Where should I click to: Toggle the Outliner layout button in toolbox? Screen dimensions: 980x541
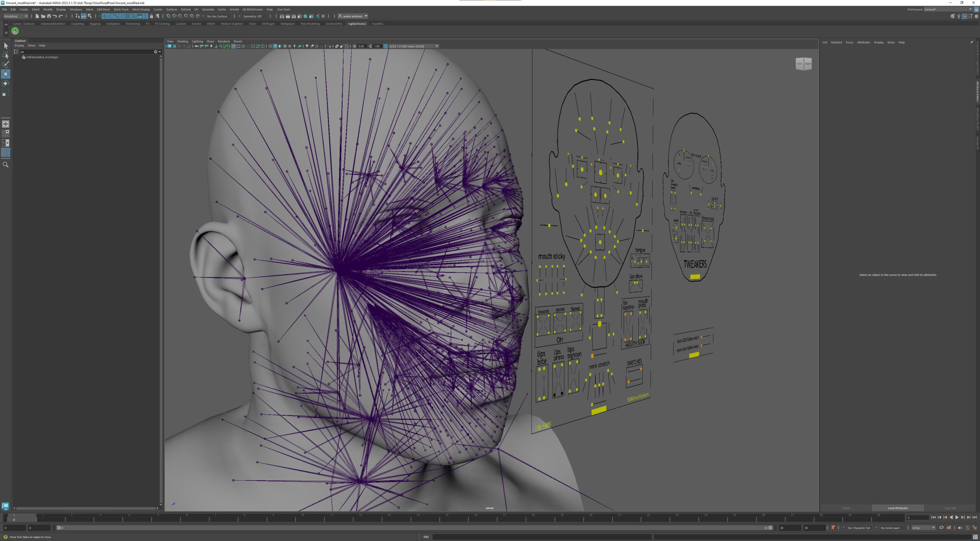pyautogui.click(x=6, y=152)
